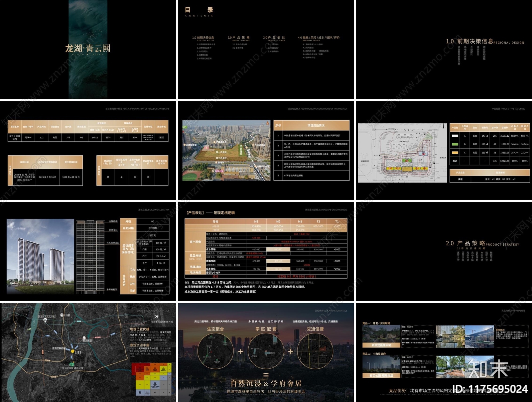Click the 143㎡ area cell
The height and width of the screenshot is (402, 532).
[485, 136]
